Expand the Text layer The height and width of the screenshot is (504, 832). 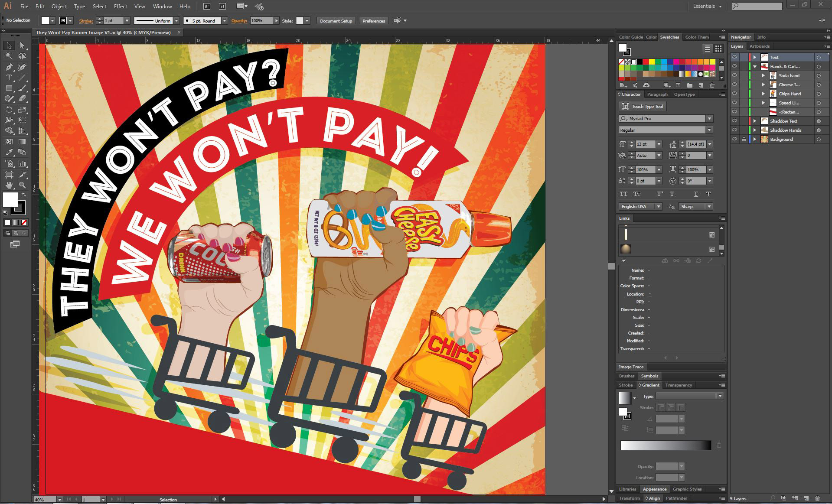(755, 57)
